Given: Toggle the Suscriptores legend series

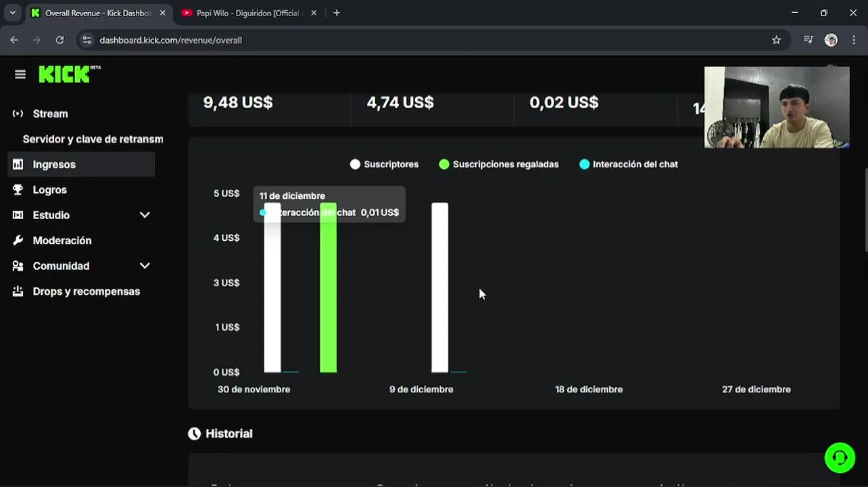Looking at the screenshot, I should pos(384,164).
